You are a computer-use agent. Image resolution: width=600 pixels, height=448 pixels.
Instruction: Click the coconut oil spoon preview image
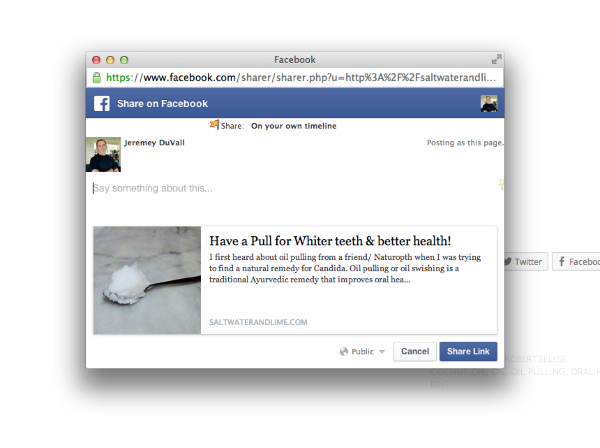click(x=147, y=280)
